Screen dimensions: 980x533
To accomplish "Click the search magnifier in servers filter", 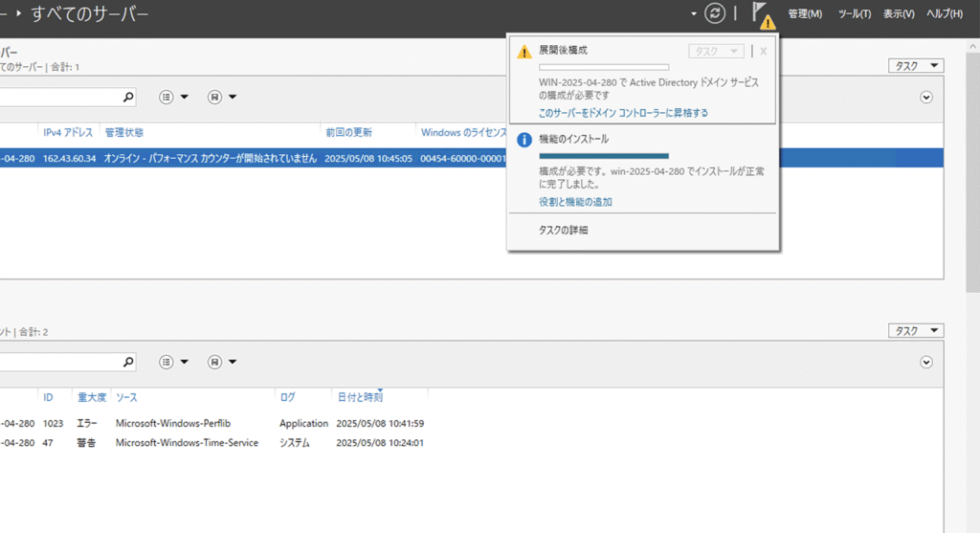I will 128,97.
